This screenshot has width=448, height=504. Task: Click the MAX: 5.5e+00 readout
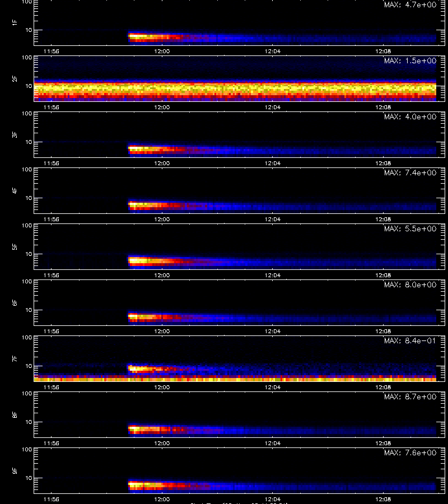410,228
